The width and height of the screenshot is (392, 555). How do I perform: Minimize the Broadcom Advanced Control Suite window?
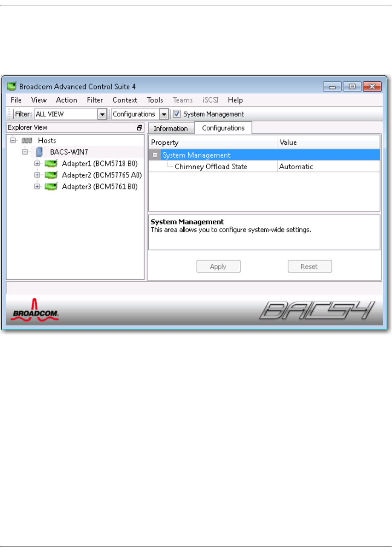(x=332, y=87)
